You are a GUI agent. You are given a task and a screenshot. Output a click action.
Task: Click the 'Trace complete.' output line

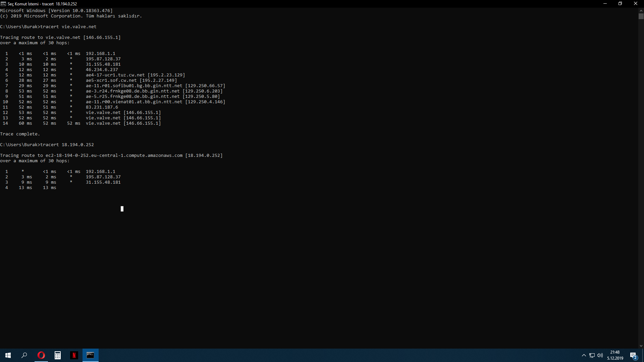[20, 134]
